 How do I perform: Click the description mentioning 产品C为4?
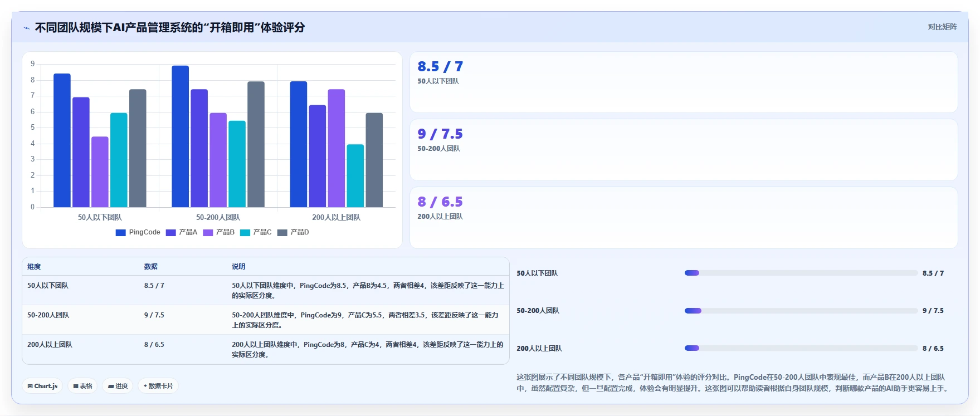[x=368, y=350]
